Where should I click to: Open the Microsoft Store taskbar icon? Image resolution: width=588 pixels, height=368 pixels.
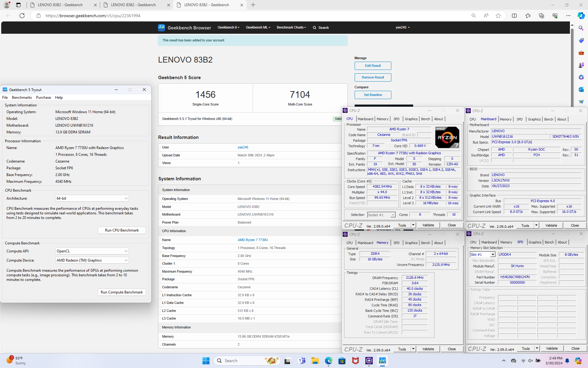pos(342,361)
